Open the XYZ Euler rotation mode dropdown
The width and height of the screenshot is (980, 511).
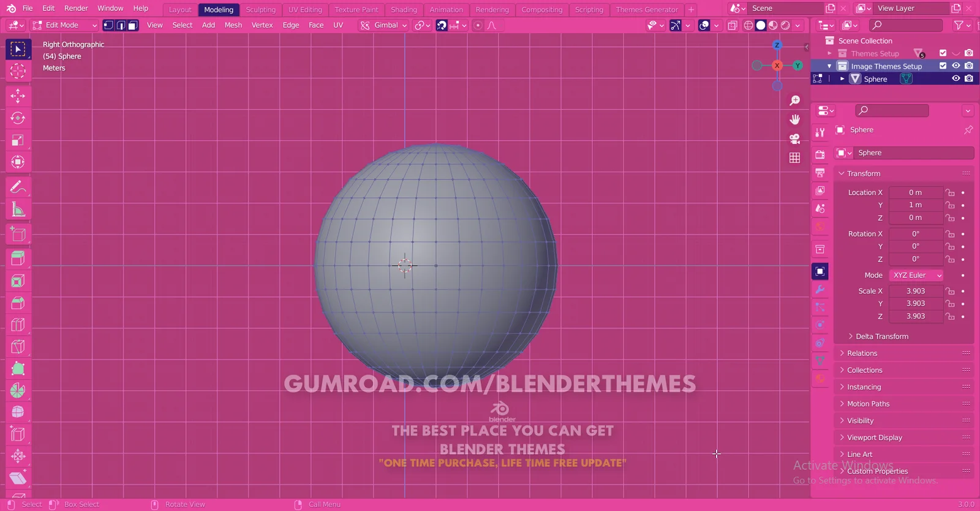[916, 275]
